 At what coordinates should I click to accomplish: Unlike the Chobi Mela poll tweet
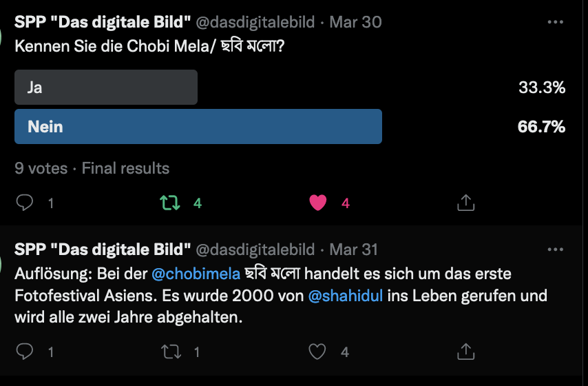317,203
